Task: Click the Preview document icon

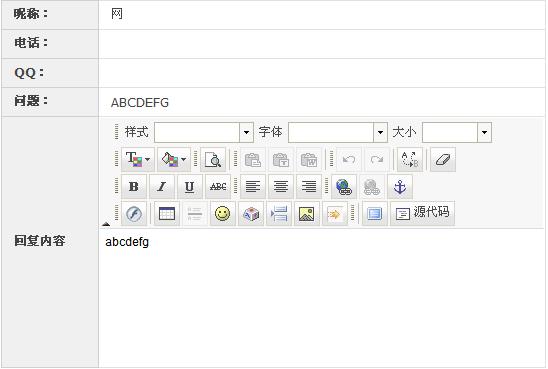Action: pyautogui.click(x=212, y=160)
